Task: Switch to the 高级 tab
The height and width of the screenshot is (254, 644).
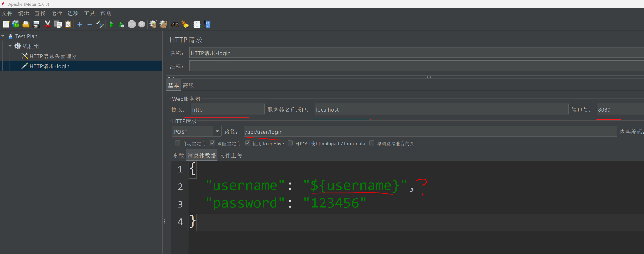Action: [x=188, y=85]
